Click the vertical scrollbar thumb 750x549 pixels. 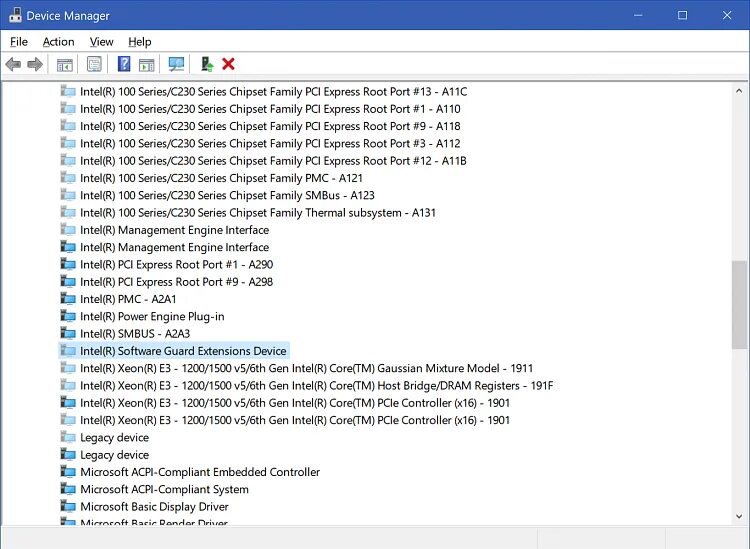[x=739, y=305]
